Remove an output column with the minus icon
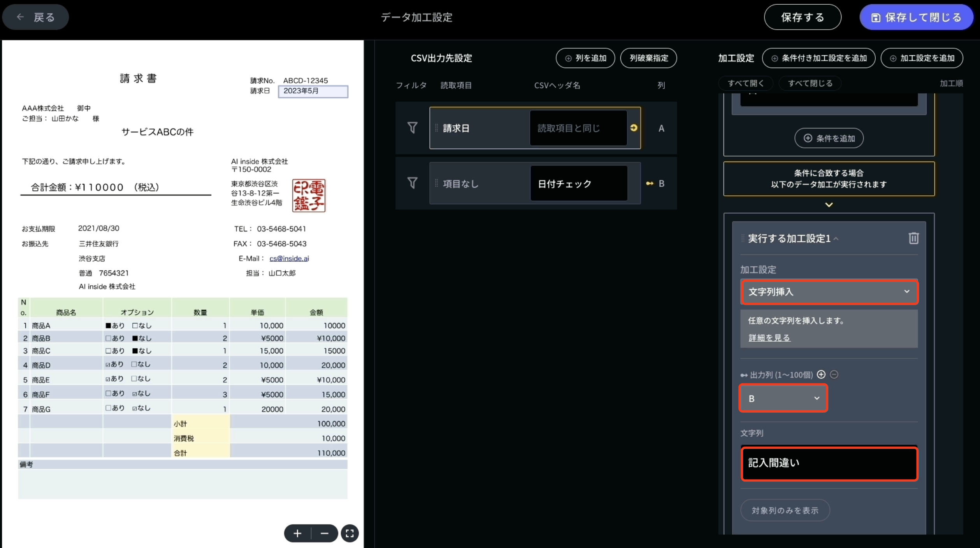Image resolution: width=980 pixels, height=548 pixels. 834,374
